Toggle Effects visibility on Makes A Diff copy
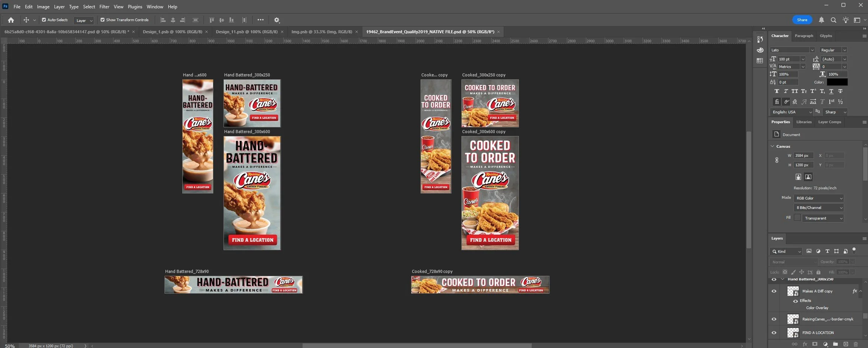The width and height of the screenshot is (868, 348). coord(795,301)
